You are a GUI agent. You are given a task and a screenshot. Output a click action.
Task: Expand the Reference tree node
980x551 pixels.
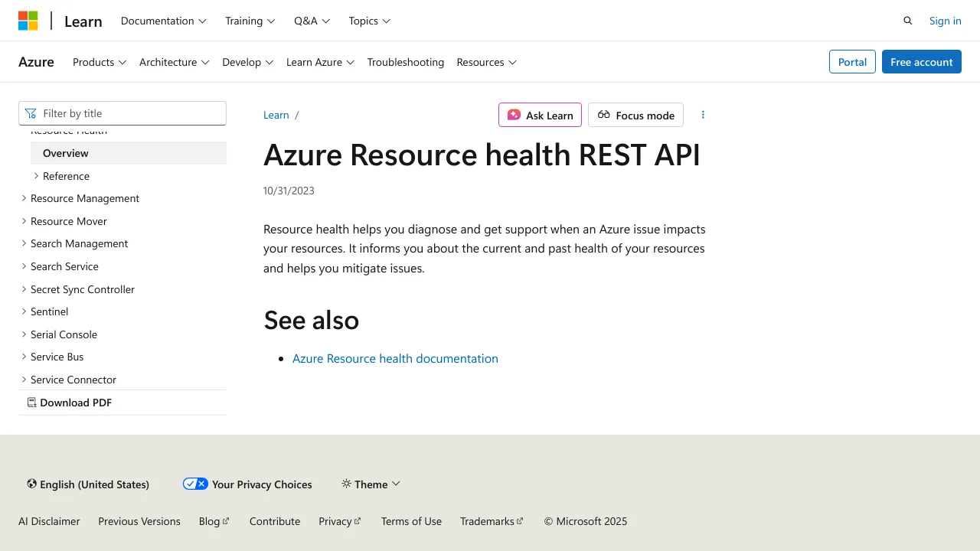point(36,176)
